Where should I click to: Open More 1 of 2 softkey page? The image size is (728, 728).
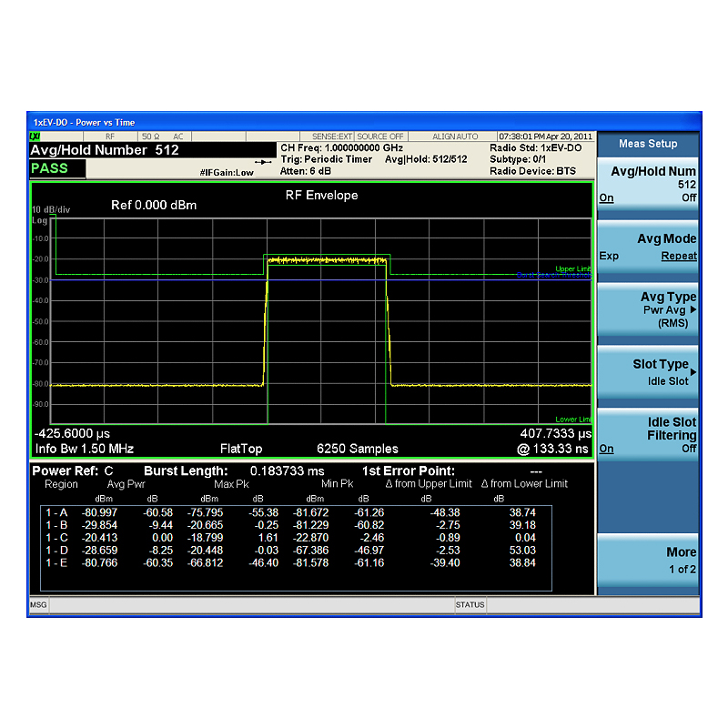click(x=648, y=561)
